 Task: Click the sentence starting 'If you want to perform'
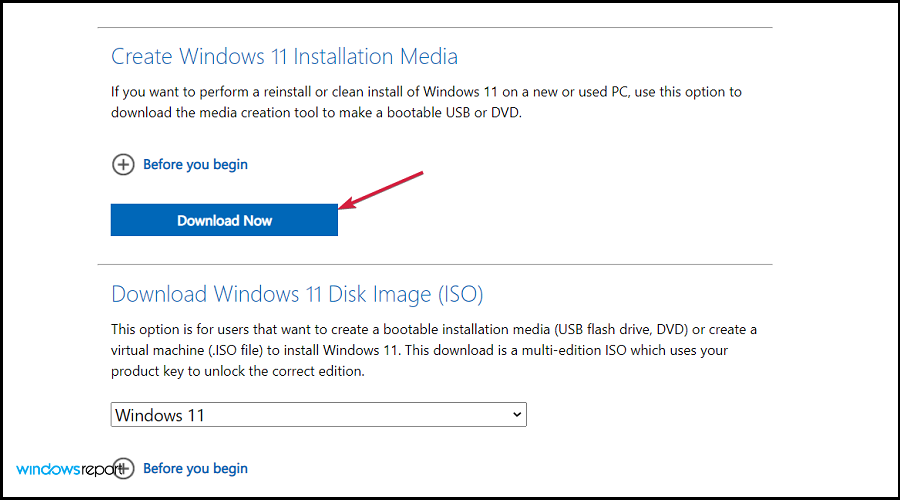pyautogui.click(x=426, y=92)
